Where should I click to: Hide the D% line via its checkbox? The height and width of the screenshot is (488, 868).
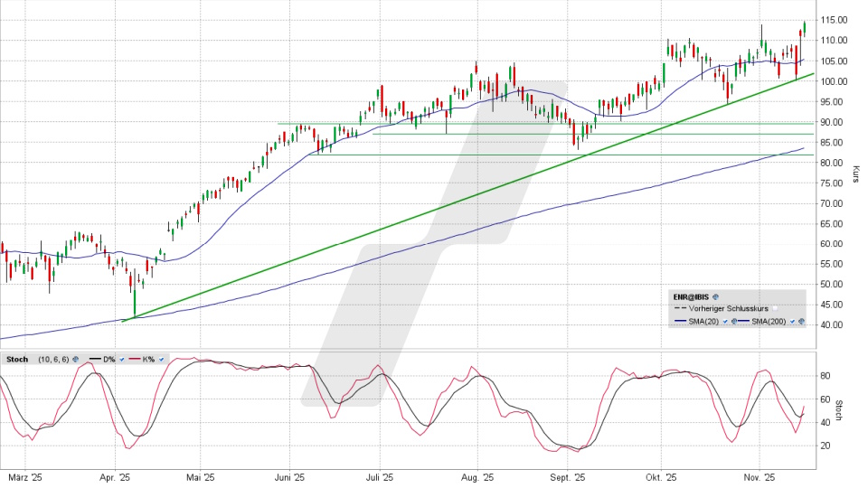tap(122, 360)
